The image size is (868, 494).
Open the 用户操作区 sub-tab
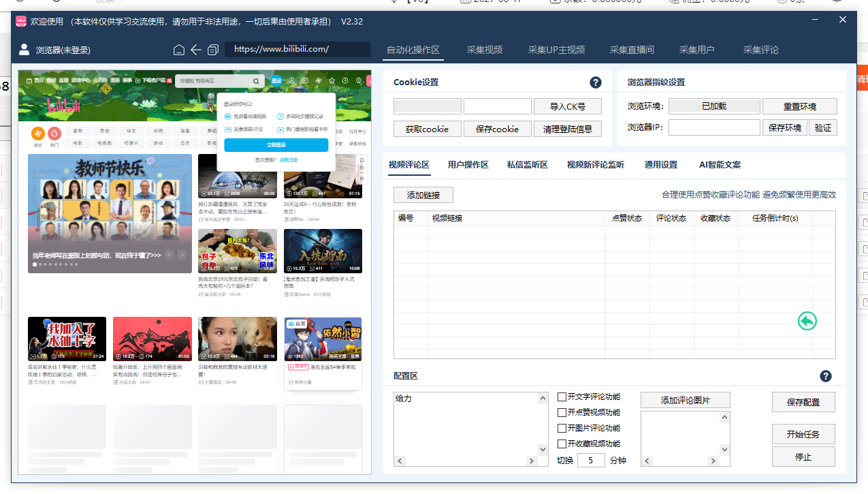point(468,165)
